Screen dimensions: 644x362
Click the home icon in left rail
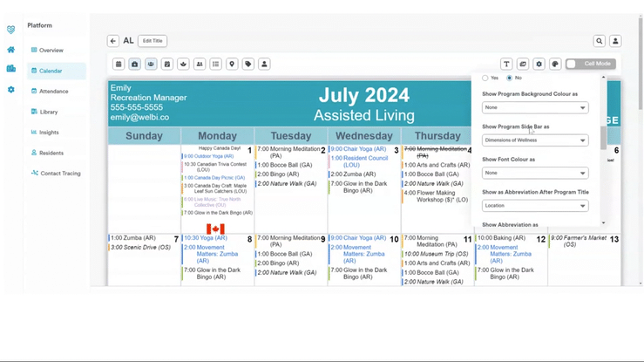11,50
